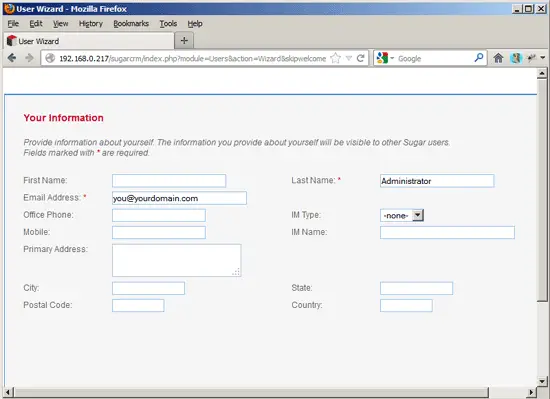Viewport: 550px width, 399px height.
Task: Open the History menu
Action: [90, 23]
